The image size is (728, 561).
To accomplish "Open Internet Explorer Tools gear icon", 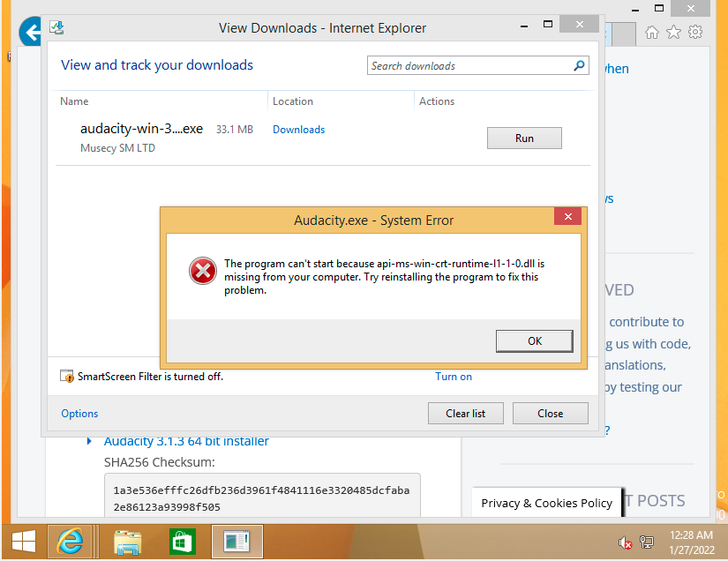I will [695, 32].
